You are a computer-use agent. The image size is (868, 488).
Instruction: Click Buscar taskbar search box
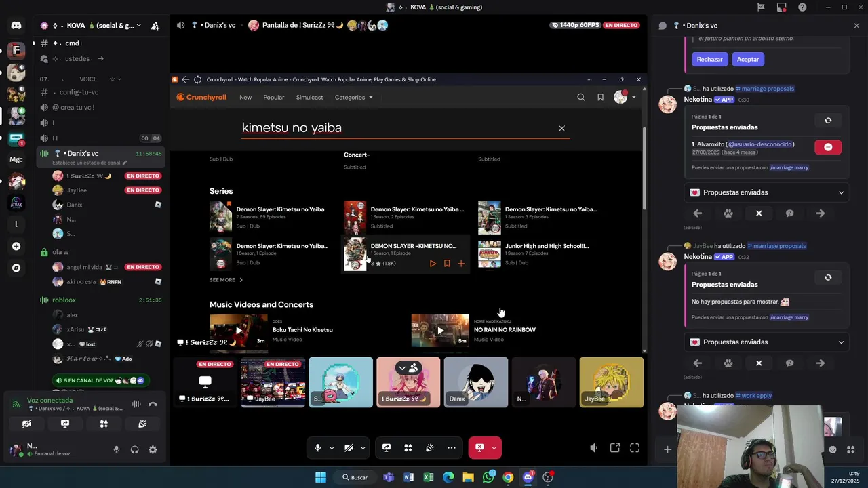(x=355, y=477)
